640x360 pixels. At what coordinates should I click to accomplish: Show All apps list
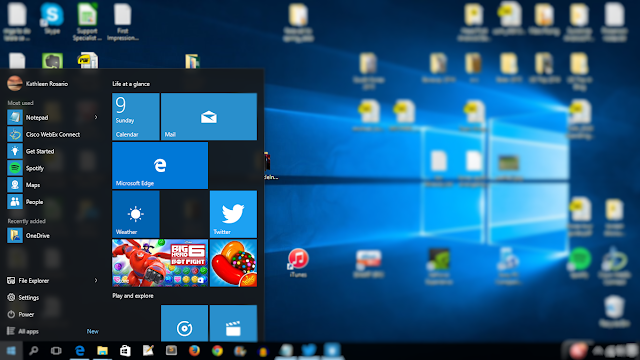23,331
